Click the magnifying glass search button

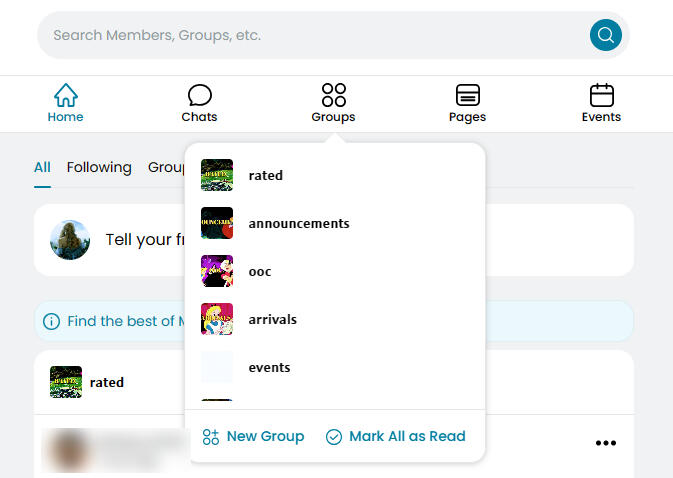click(x=605, y=36)
